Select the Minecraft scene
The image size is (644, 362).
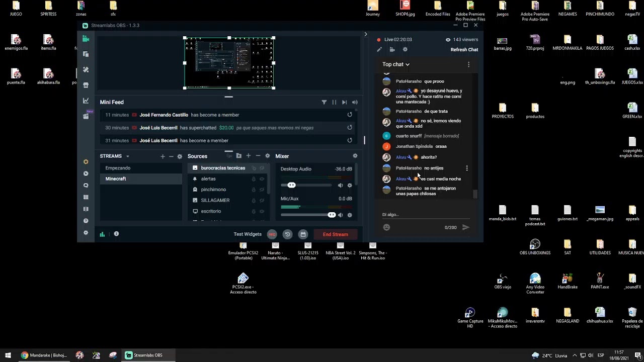[x=141, y=178]
